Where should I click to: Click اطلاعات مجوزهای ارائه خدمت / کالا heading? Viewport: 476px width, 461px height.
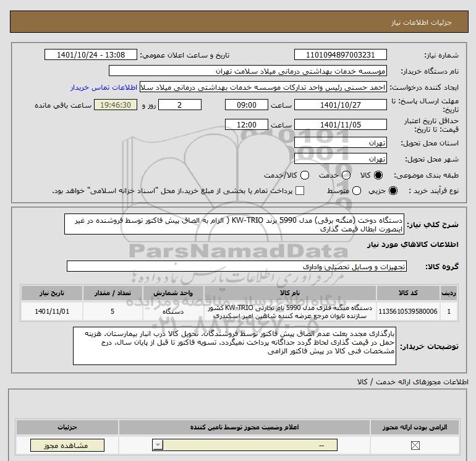pos(412,382)
